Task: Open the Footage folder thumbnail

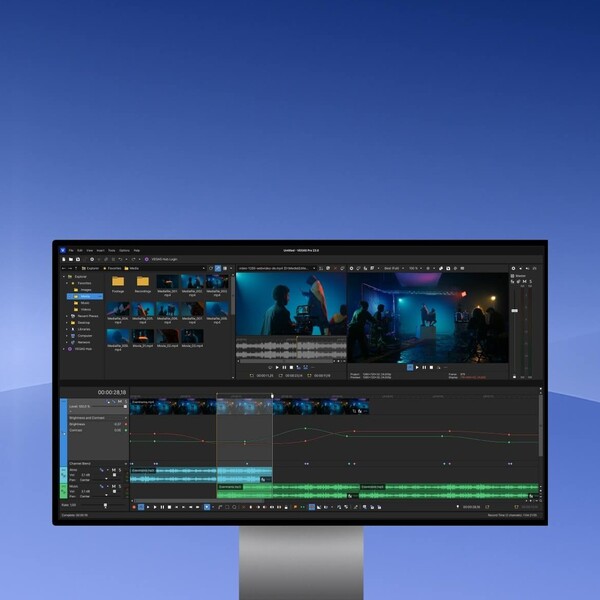Action: (x=118, y=284)
